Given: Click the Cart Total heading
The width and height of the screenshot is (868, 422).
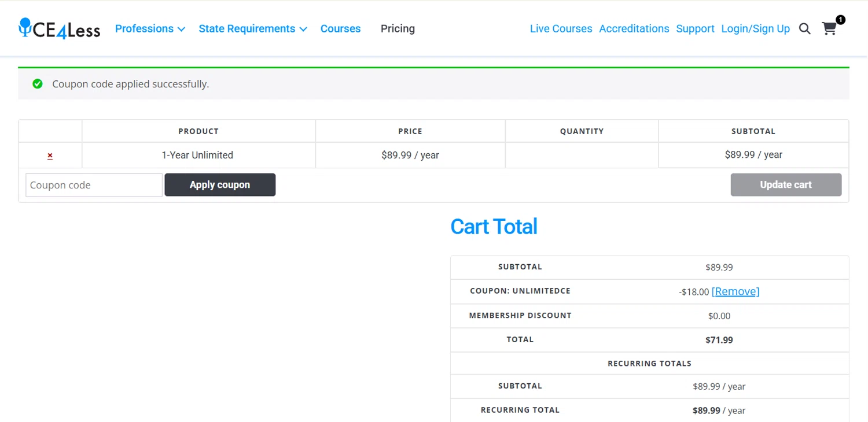Looking at the screenshot, I should click(x=494, y=227).
